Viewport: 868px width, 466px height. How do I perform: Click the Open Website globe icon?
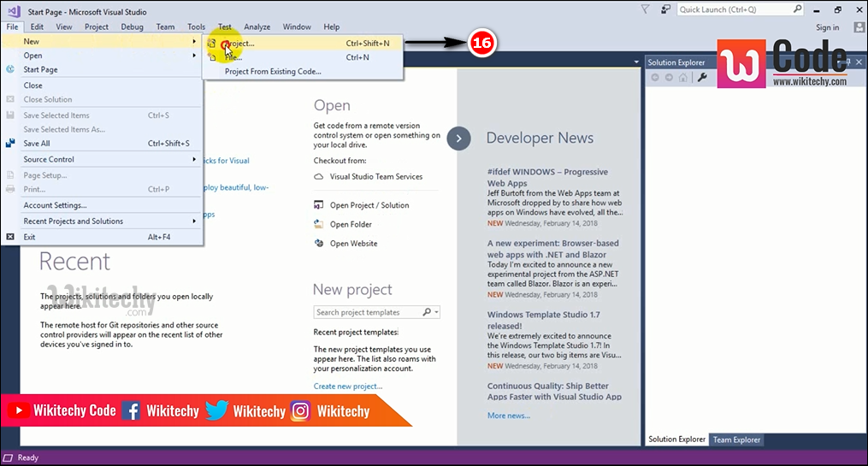(319, 244)
